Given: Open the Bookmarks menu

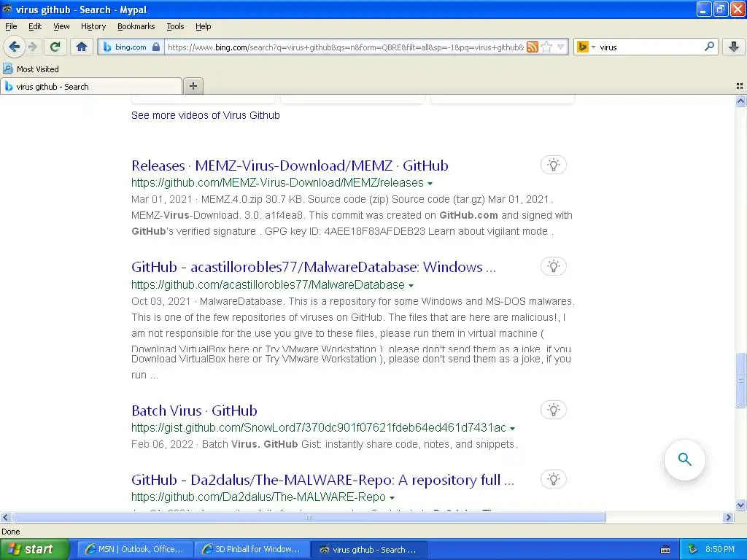Looking at the screenshot, I should [x=136, y=26].
